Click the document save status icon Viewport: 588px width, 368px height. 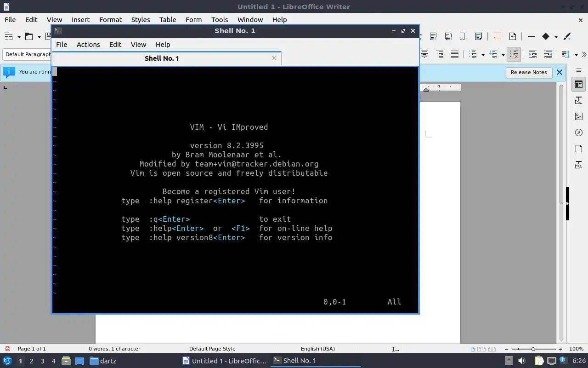click(7, 349)
